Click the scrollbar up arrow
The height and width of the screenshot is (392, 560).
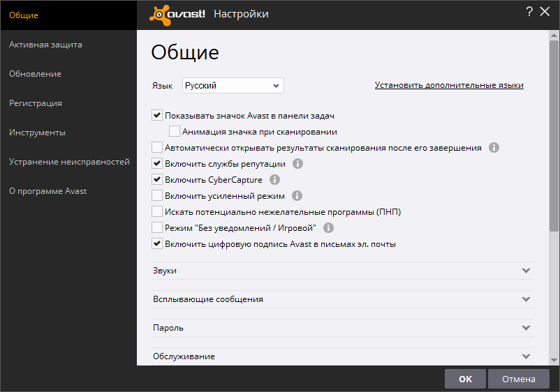pyautogui.click(x=554, y=35)
